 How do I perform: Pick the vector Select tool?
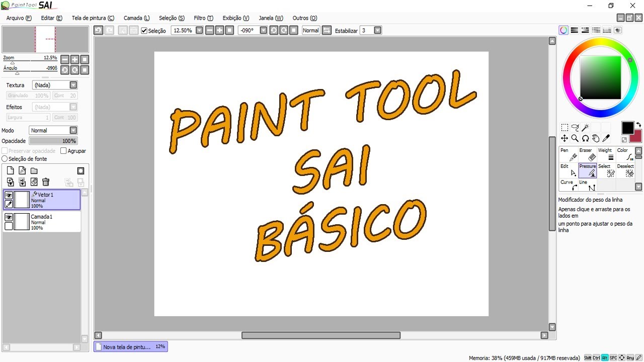[606, 170]
